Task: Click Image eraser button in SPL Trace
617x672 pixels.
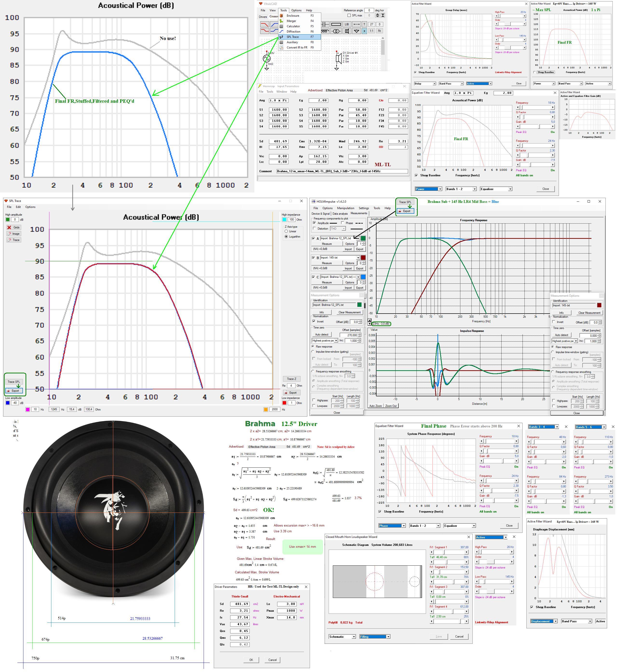Action: [14, 233]
